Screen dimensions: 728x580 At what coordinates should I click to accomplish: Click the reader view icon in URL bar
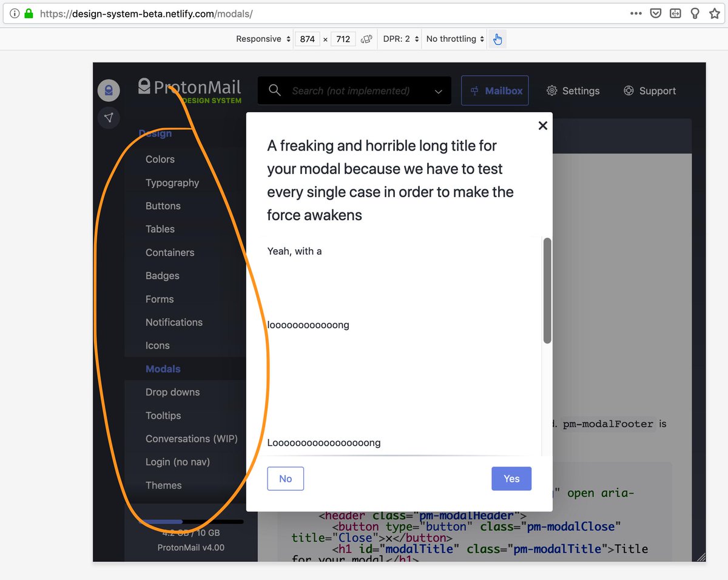pyautogui.click(x=675, y=13)
